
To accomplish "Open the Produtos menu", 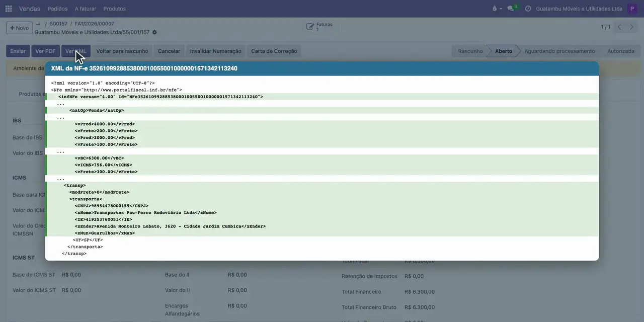I will (x=115, y=9).
